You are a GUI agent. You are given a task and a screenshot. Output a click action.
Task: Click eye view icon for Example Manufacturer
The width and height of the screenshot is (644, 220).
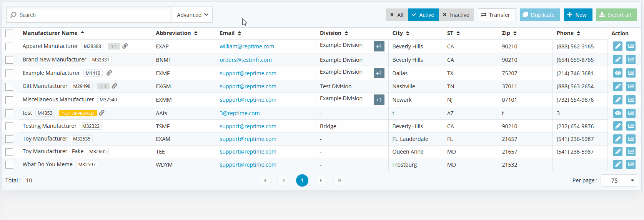point(617,73)
